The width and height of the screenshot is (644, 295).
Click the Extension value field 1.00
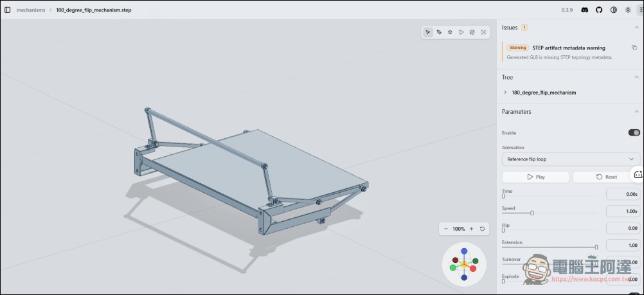point(623,246)
